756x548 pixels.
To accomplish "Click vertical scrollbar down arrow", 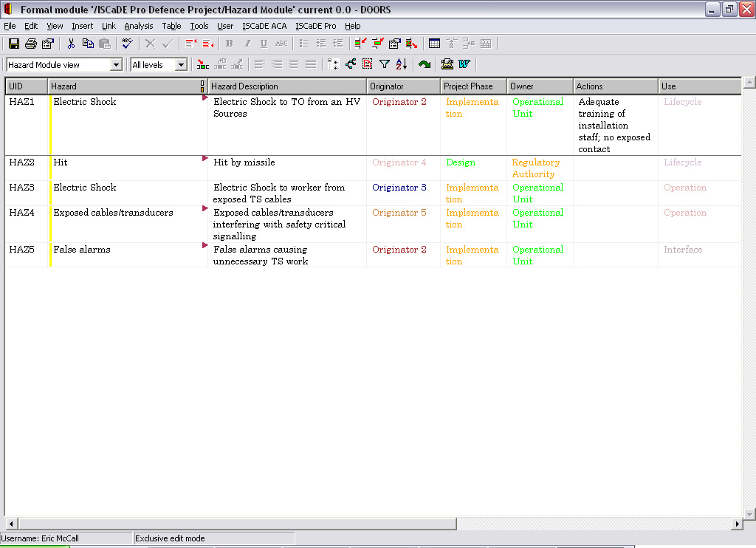I will 749,514.
